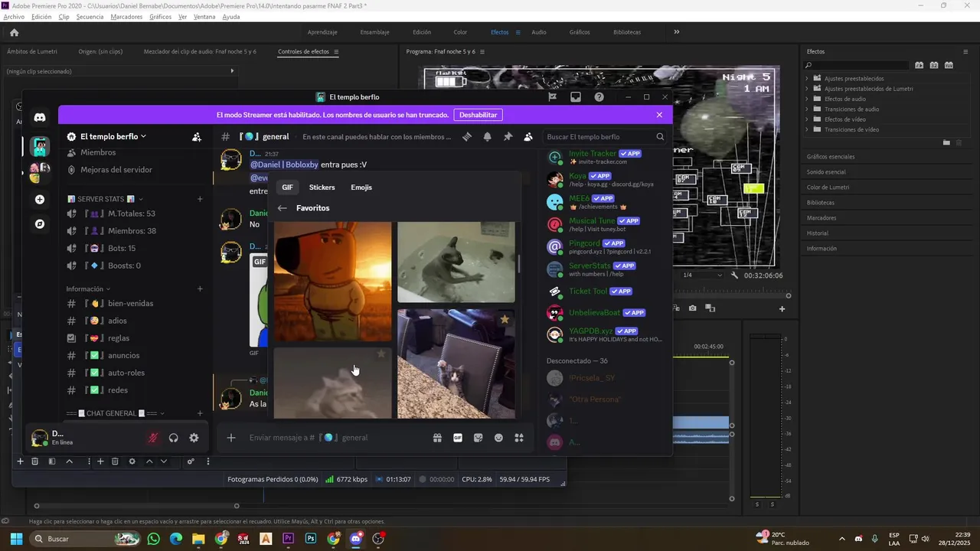Filter YUV effects icon in Efectos panel

point(949,65)
